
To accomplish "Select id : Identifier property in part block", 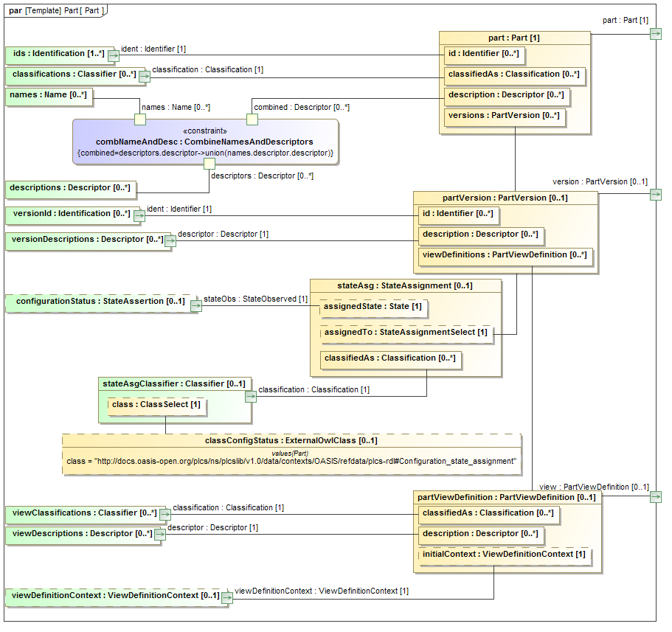I will [x=485, y=55].
